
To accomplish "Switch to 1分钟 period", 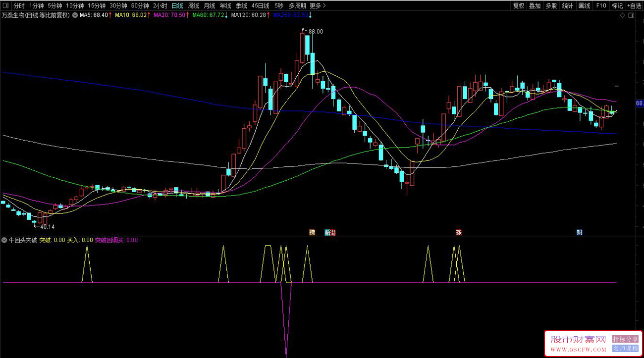I will [x=36, y=6].
